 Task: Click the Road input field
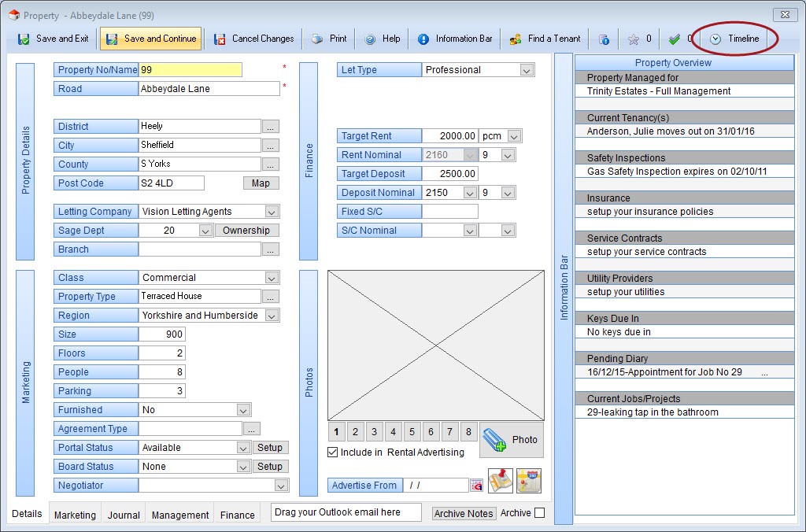(x=209, y=88)
